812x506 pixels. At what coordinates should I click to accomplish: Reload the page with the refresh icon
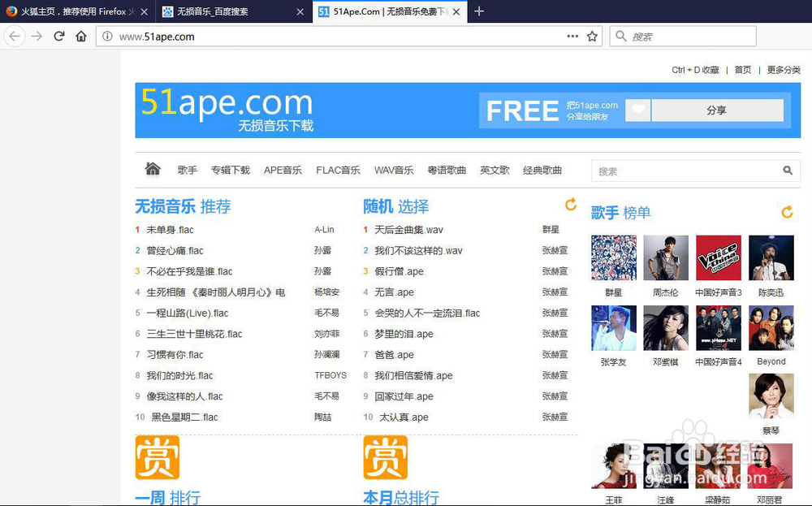click(x=59, y=37)
